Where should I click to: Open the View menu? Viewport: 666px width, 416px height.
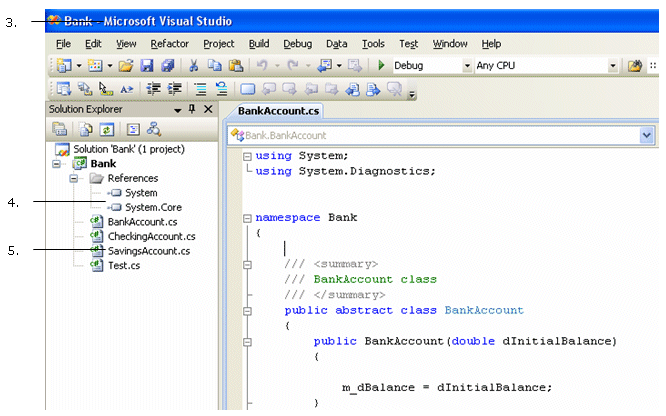click(126, 44)
